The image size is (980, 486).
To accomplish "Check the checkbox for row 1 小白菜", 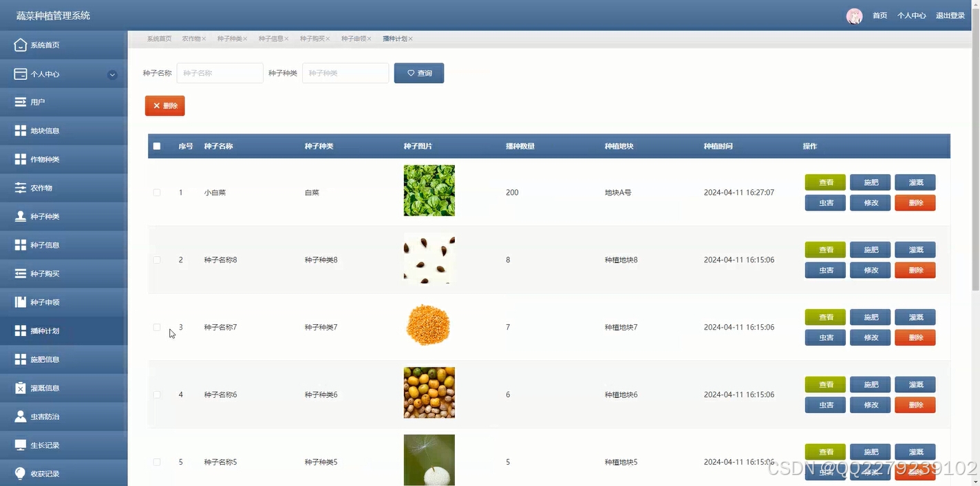I will [x=156, y=192].
